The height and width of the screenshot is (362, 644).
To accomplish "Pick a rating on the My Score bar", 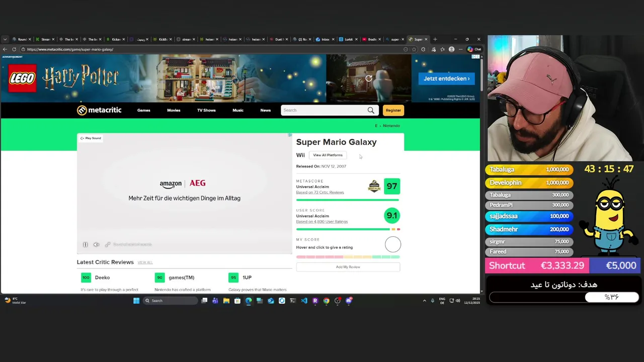I will [348, 257].
